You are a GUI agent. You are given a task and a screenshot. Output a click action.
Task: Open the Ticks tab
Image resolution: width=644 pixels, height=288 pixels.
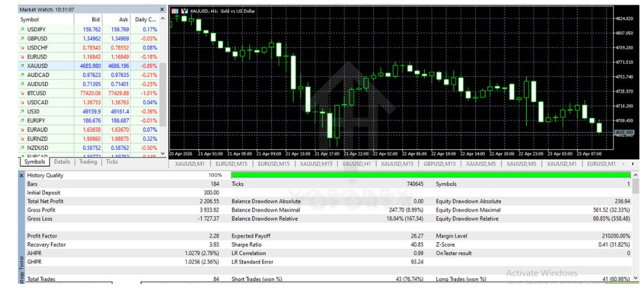coord(112,162)
